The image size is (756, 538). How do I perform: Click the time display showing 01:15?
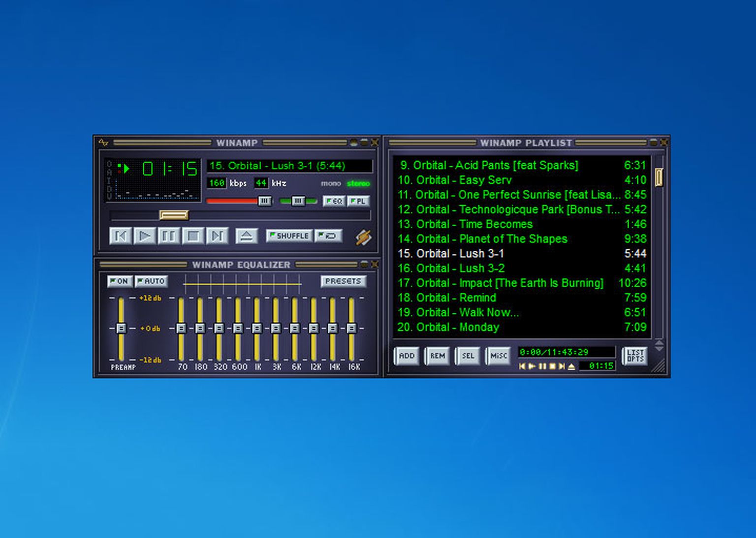[170, 169]
